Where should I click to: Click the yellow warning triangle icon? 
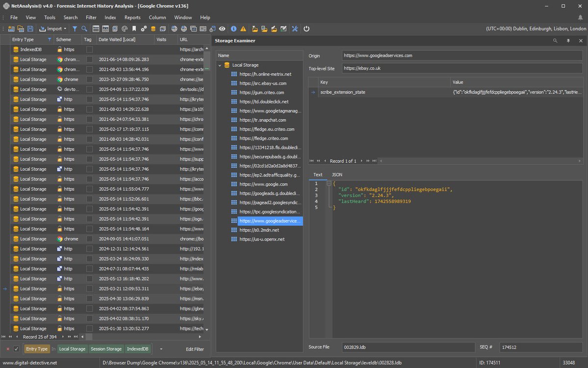click(x=243, y=29)
